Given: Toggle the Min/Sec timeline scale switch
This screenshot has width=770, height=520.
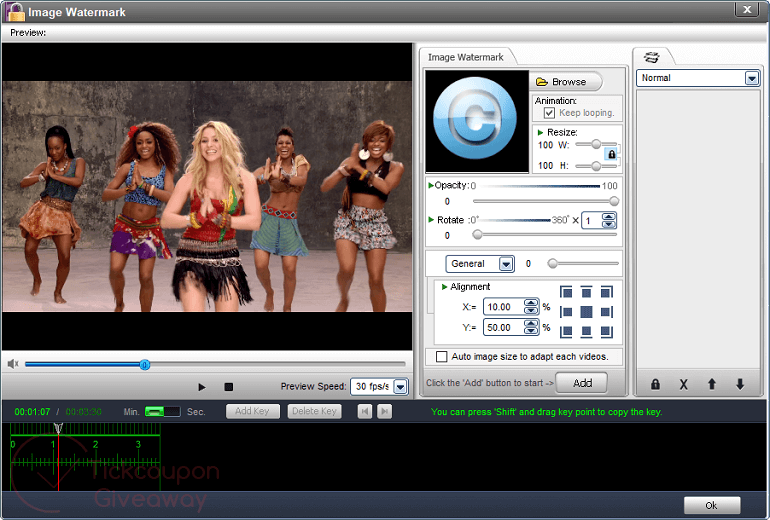Looking at the screenshot, I should [163, 411].
